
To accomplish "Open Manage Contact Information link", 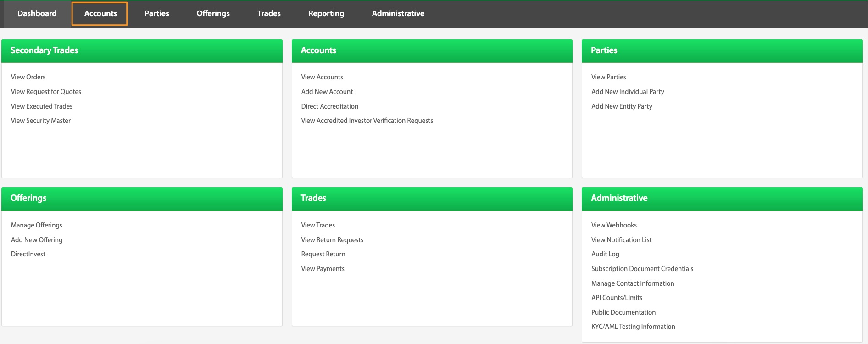I will (x=633, y=283).
